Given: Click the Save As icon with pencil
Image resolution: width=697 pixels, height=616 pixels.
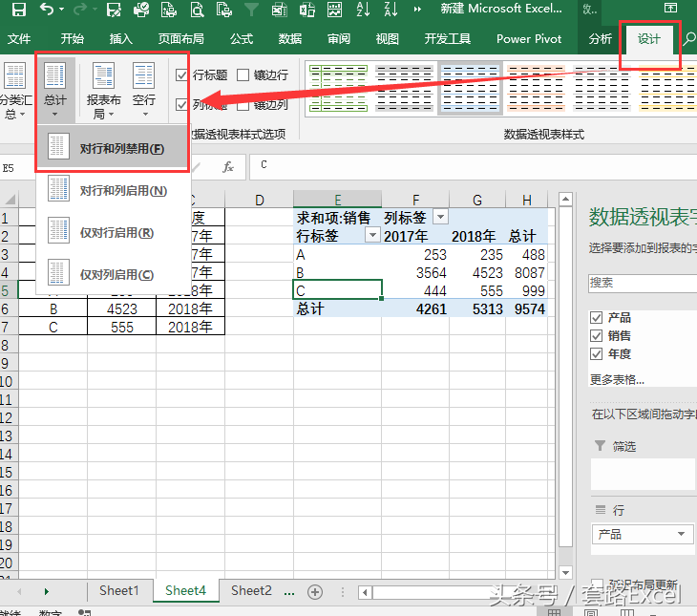Looking at the screenshot, I should (114, 10).
